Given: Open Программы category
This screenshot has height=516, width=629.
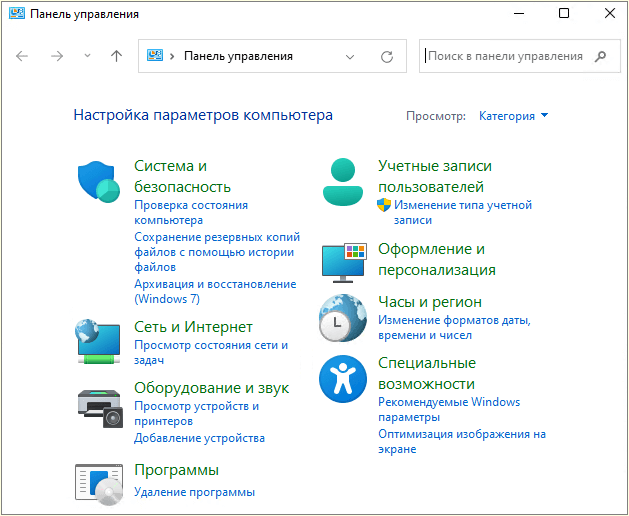Looking at the screenshot, I should [177, 470].
